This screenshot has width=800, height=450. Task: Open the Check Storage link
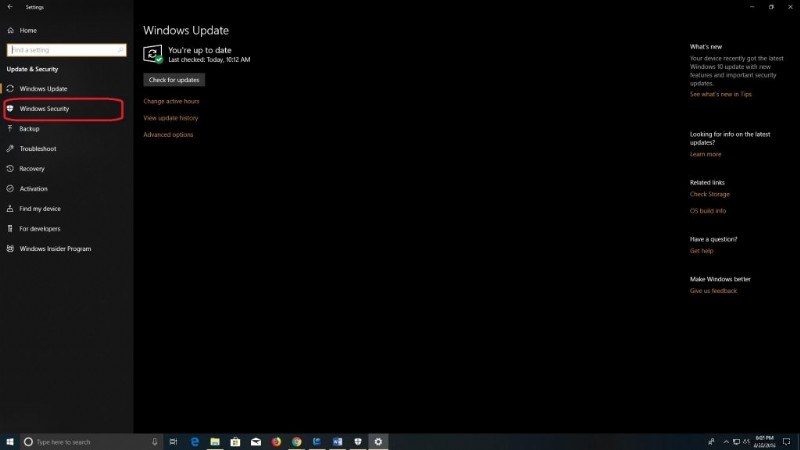[x=710, y=194]
